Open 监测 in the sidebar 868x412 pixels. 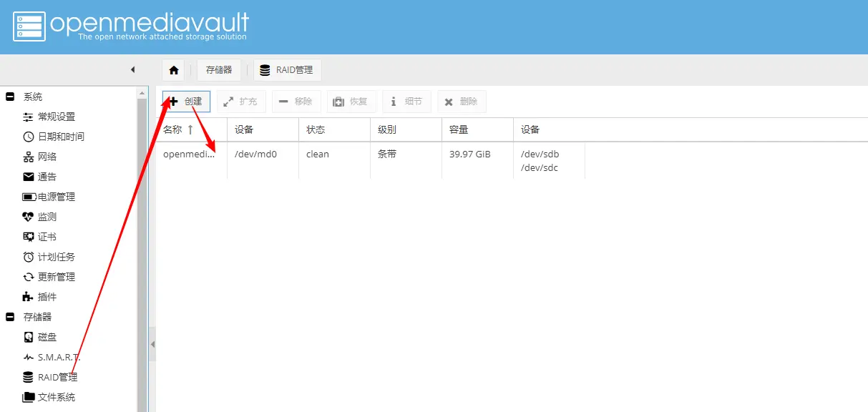click(47, 217)
